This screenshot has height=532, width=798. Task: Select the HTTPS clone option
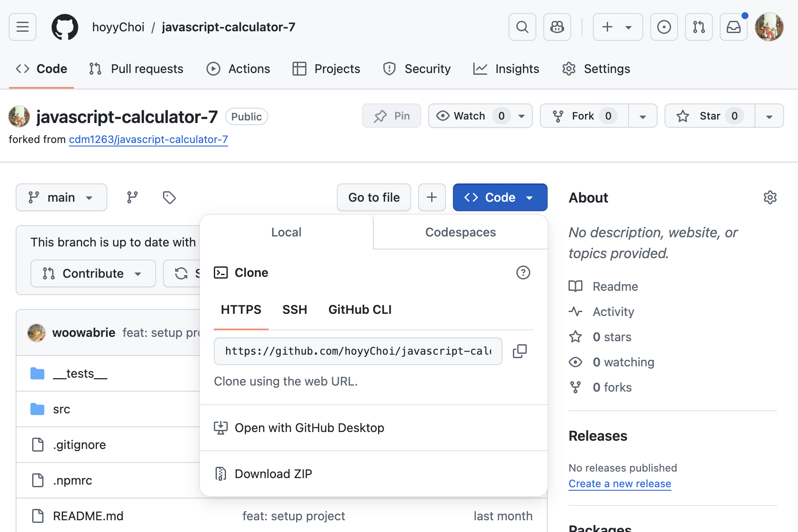[x=241, y=309]
